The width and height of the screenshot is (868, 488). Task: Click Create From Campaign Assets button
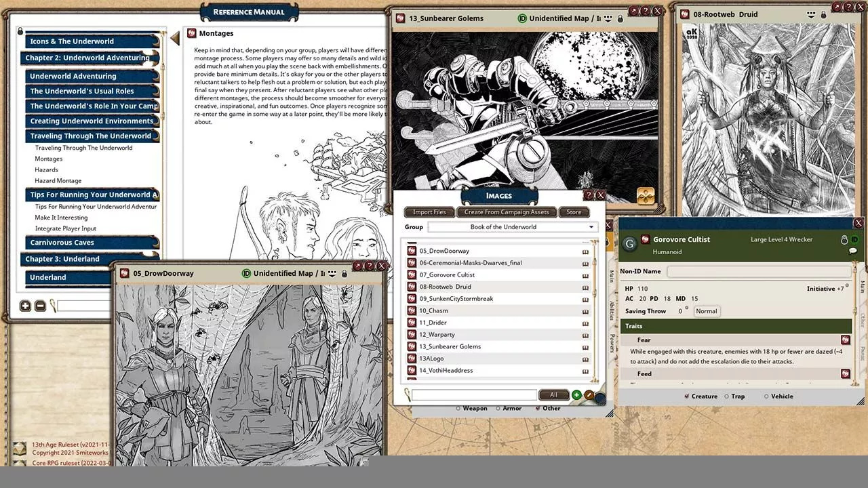coord(507,212)
